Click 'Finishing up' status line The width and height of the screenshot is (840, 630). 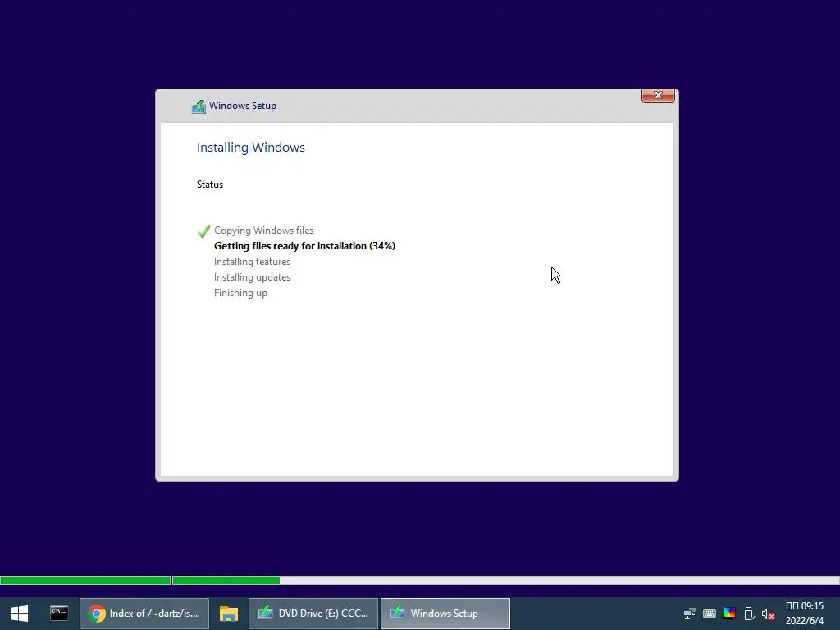[x=240, y=293]
